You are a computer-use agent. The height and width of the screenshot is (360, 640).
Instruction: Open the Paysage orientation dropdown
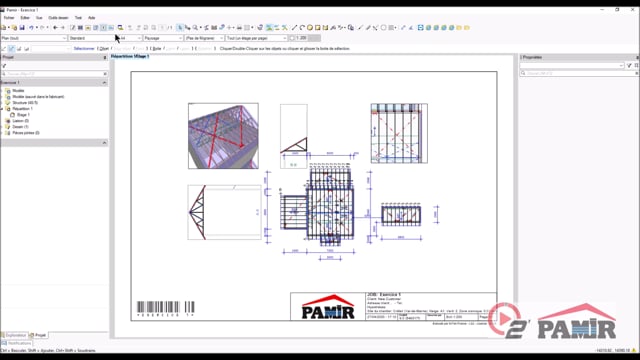[x=163, y=38]
